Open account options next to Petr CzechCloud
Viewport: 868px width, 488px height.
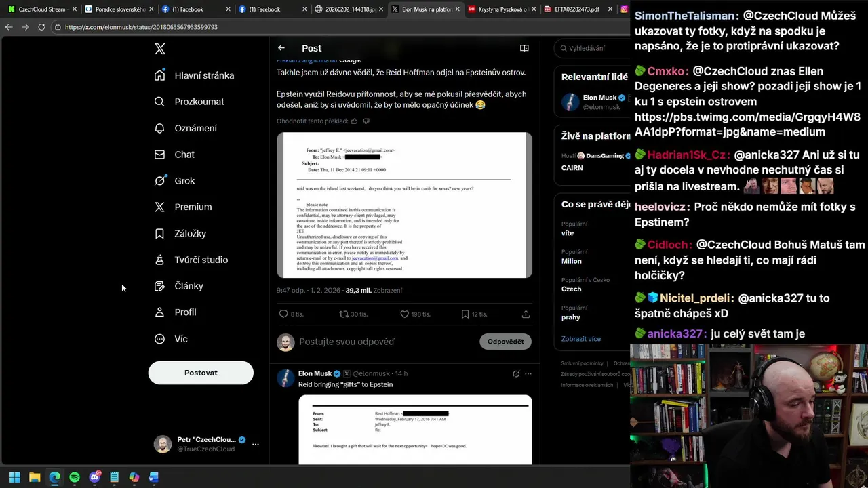click(255, 445)
